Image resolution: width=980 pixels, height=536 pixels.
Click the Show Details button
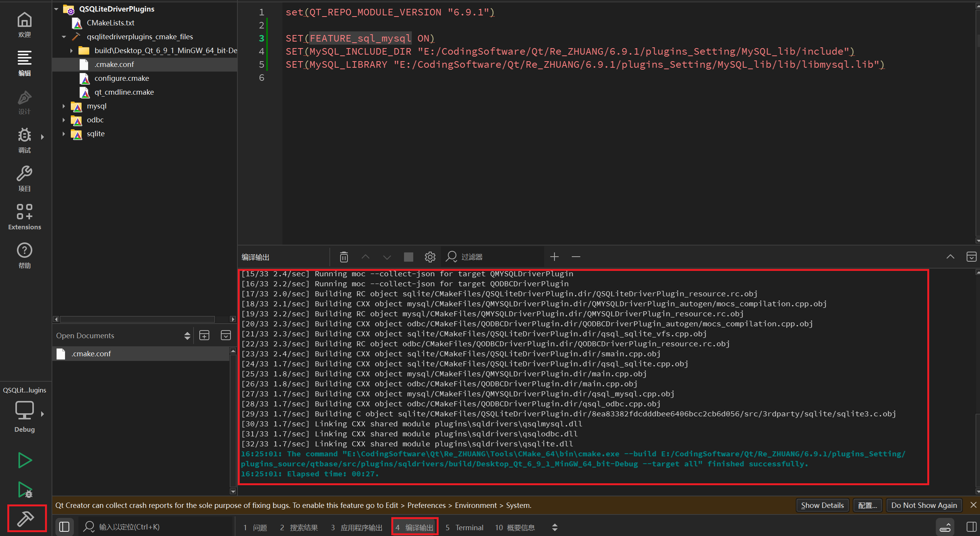pyautogui.click(x=822, y=505)
